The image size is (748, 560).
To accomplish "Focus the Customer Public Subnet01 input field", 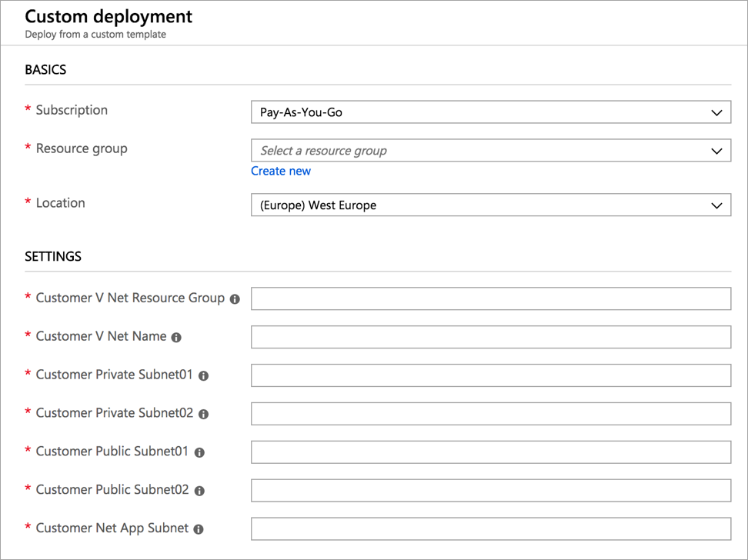I will pos(490,452).
